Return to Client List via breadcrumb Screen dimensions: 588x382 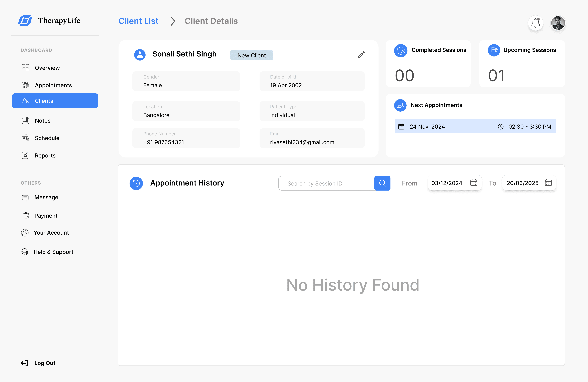pyautogui.click(x=138, y=21)
